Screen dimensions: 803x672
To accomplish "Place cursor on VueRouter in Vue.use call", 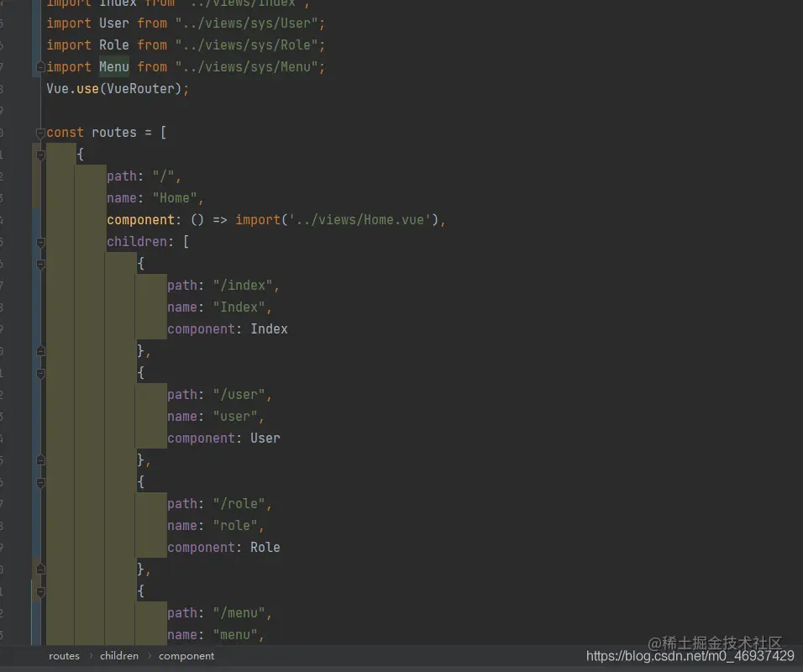I will [x=141, y=88].
